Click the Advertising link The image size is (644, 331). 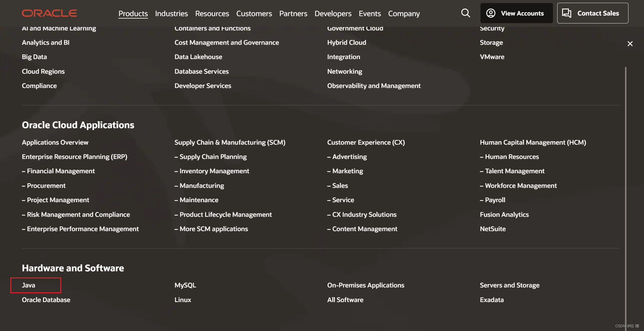(347, 157)
